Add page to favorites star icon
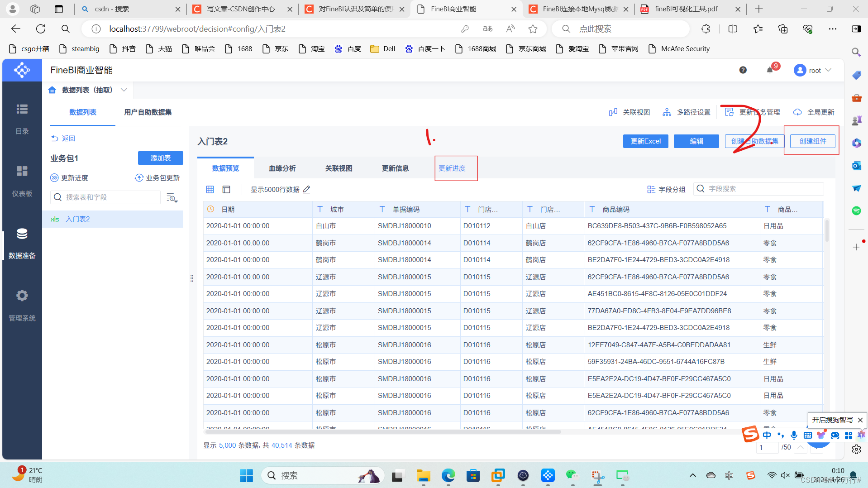The image size is (868, 488). 533,29
